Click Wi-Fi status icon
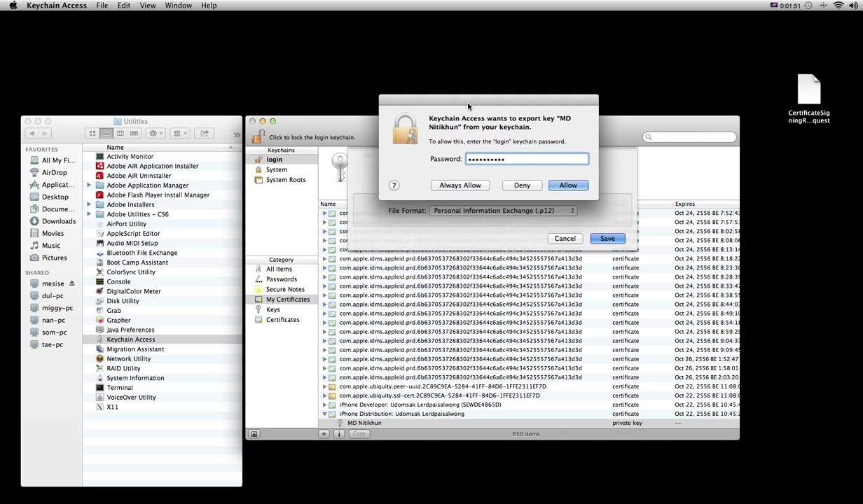This screenshot has width=863, height=504. click(x=838, y=6)
